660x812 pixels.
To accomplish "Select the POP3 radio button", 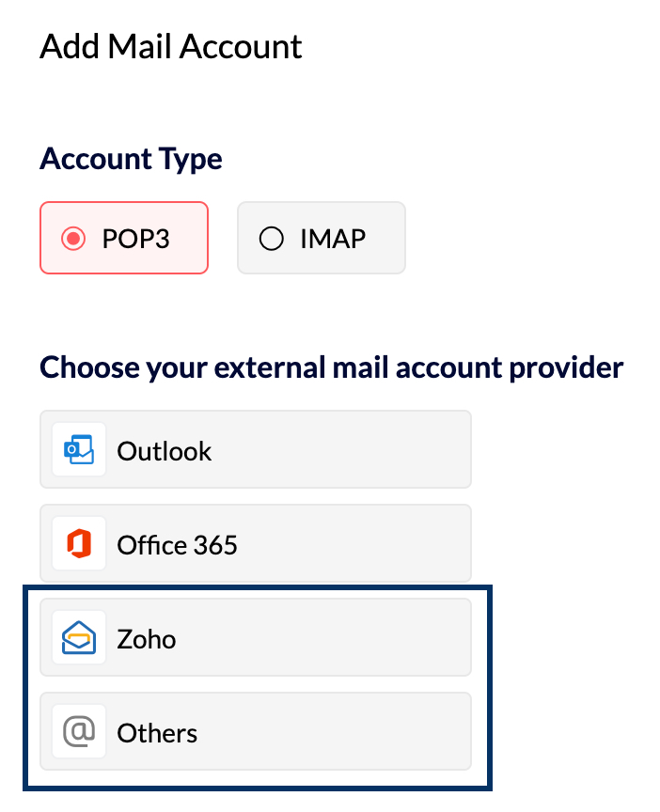I will pyautogui.click(x=75, y=239).
